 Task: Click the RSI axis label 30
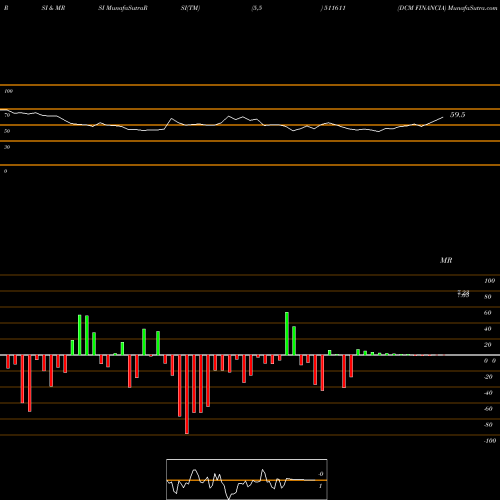tap(7, 147)
